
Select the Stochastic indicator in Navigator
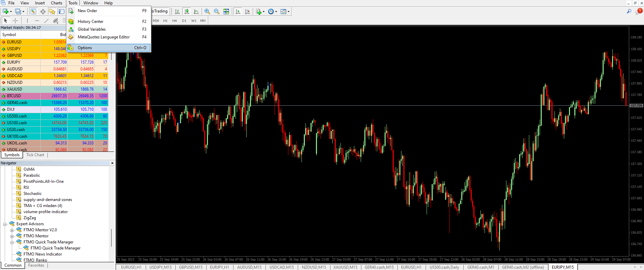pos(32,194)
